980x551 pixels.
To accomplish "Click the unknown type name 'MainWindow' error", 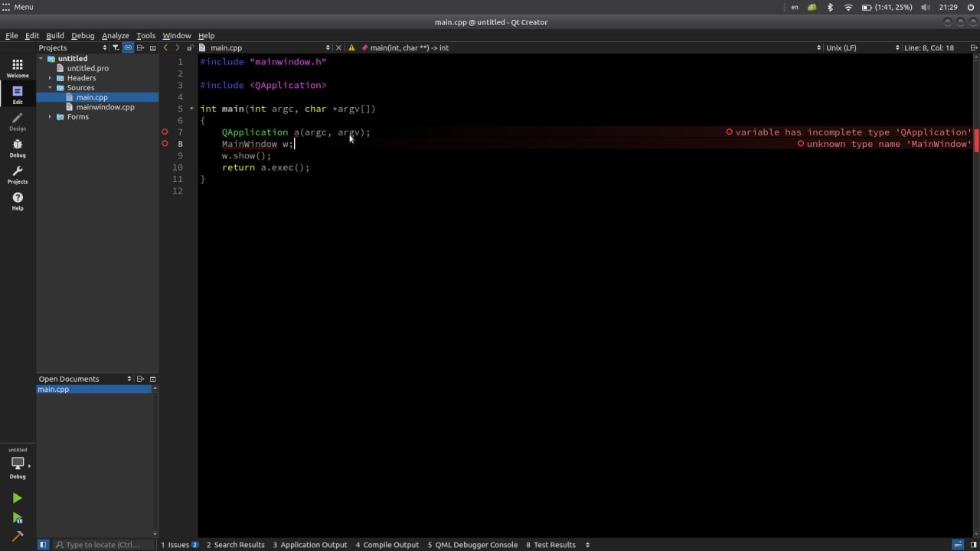I will [884, 144].
